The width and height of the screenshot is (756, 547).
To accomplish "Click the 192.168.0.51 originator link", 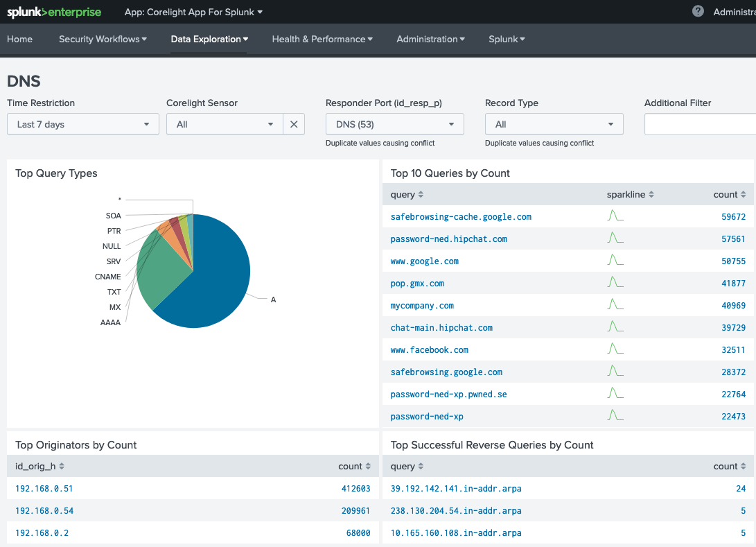I will (x=44, y=488).
